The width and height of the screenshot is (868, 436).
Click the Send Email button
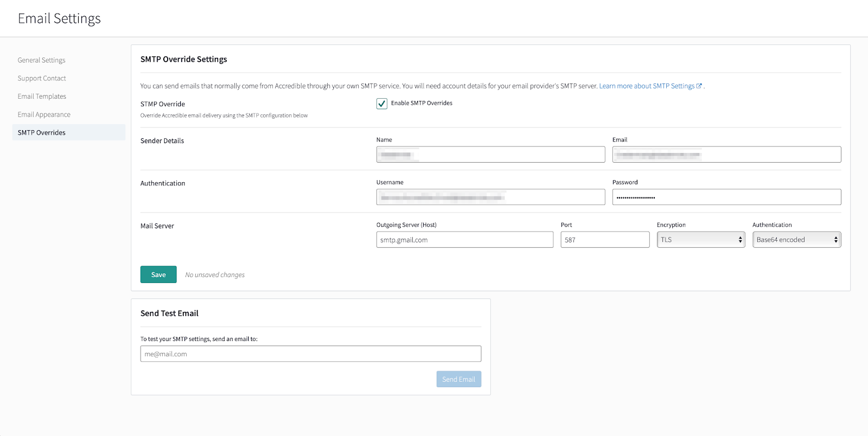458,379
